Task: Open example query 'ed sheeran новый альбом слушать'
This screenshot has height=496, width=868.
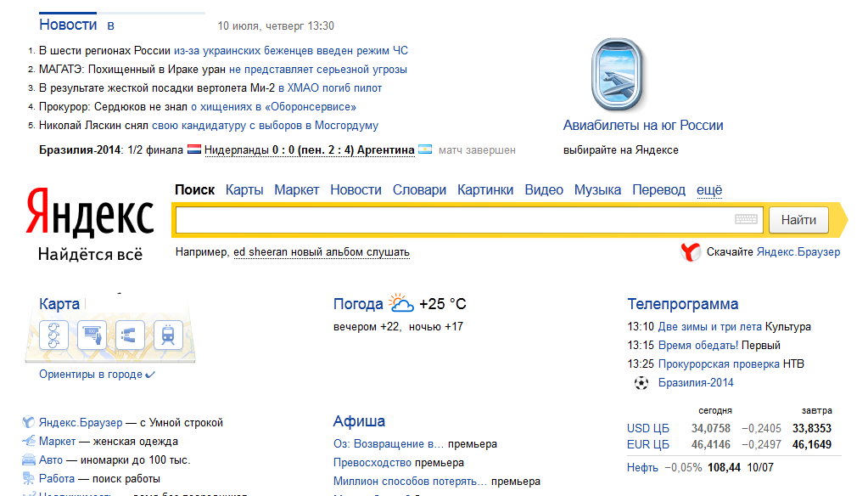Action: point(322,252)
